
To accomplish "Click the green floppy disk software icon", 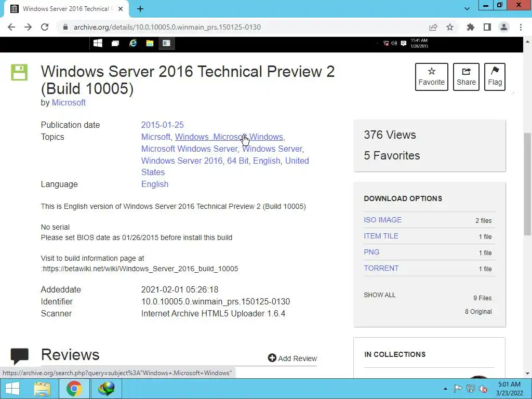I will pyautogui.click(x=19, y=72).
